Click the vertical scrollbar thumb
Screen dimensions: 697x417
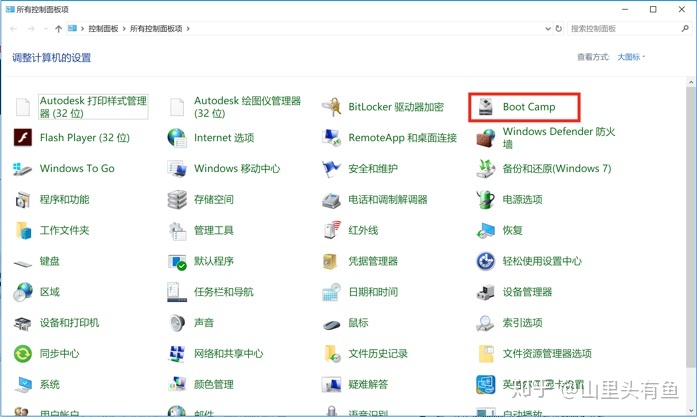click(691, 227)
